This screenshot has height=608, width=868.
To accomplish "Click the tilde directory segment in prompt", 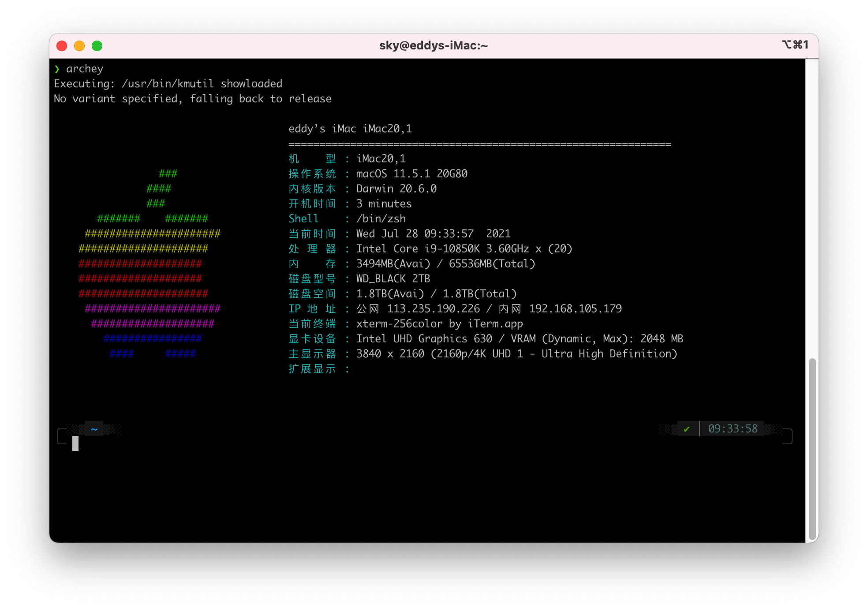I will pyautogui.click(x=94, y=429).
